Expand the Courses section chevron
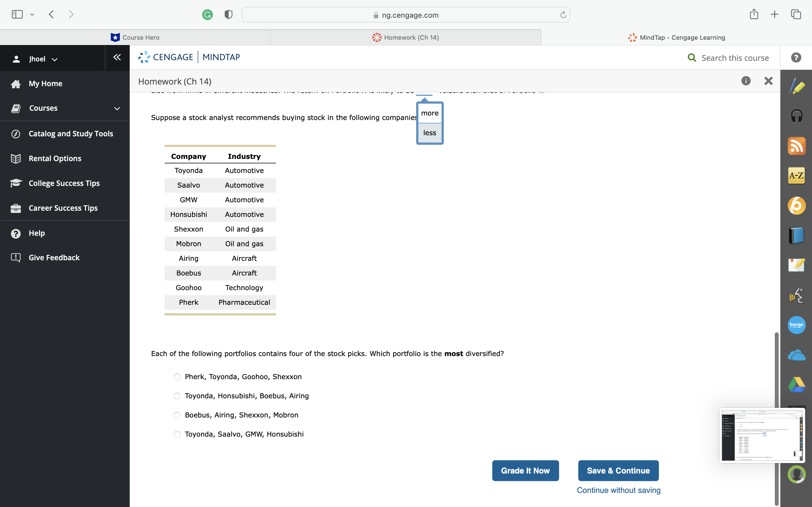Viewport: 812px width, 507px height. [117, 108]
